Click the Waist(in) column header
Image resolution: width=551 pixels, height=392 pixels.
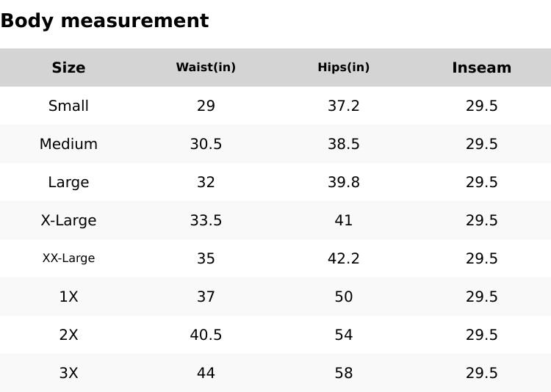[206, 68]
